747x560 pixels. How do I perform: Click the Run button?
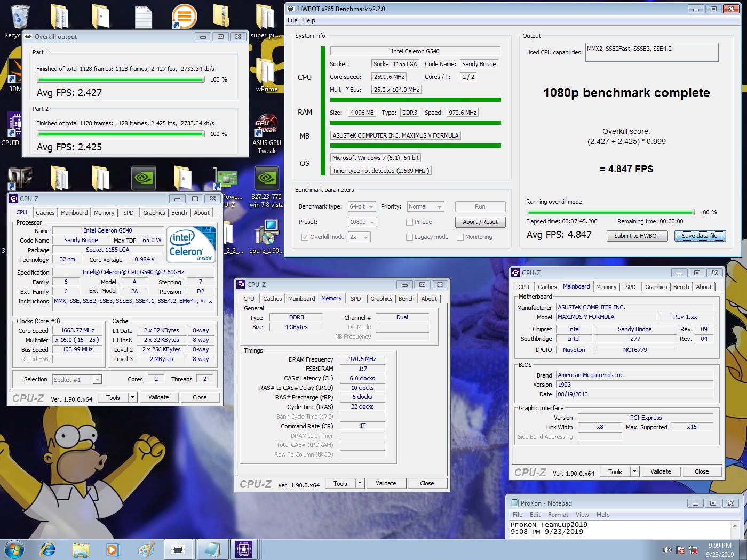[480, 206]
